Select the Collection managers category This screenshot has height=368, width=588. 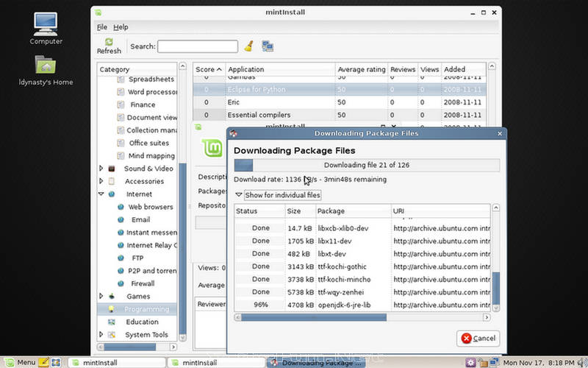coord(151,130)
